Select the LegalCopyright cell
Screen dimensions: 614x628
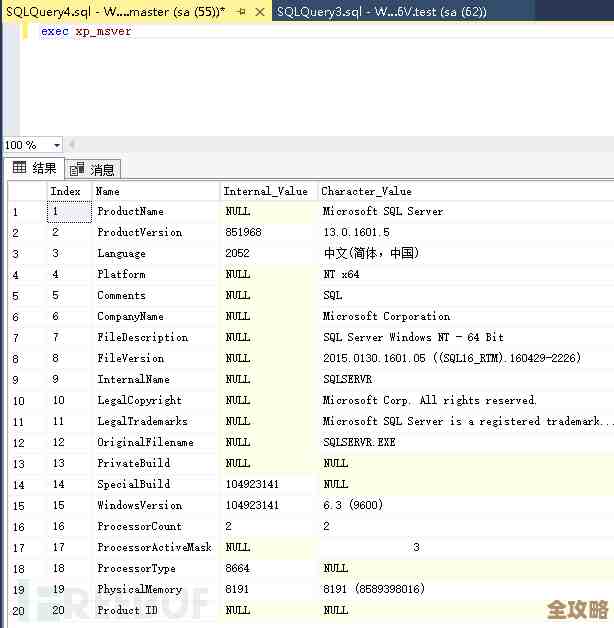156,400
